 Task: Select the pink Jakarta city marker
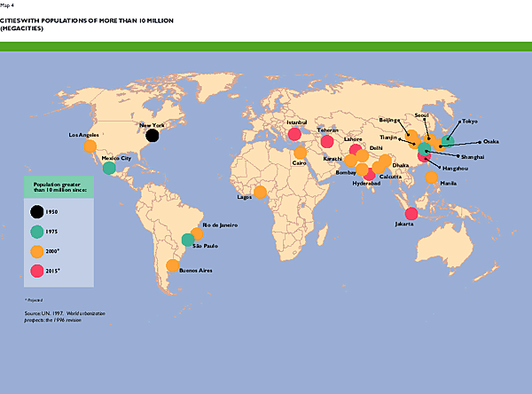(411, 213)
